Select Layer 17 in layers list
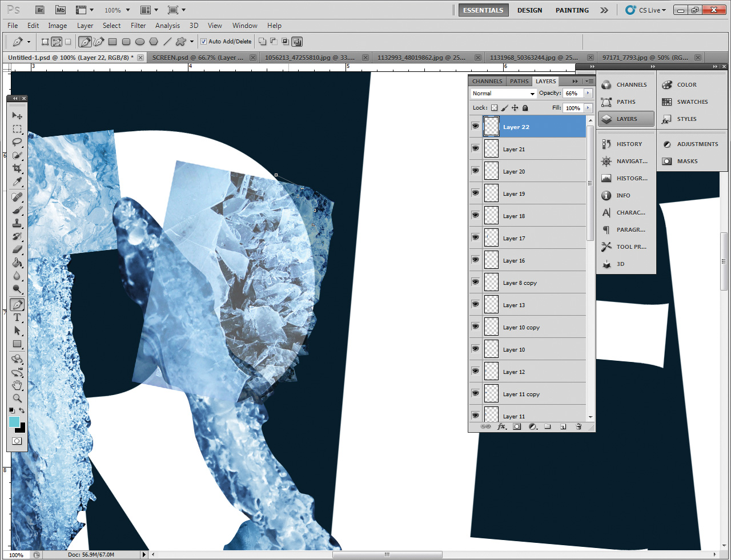Screen dimensions: 731x560 click(x=514, y=239)
